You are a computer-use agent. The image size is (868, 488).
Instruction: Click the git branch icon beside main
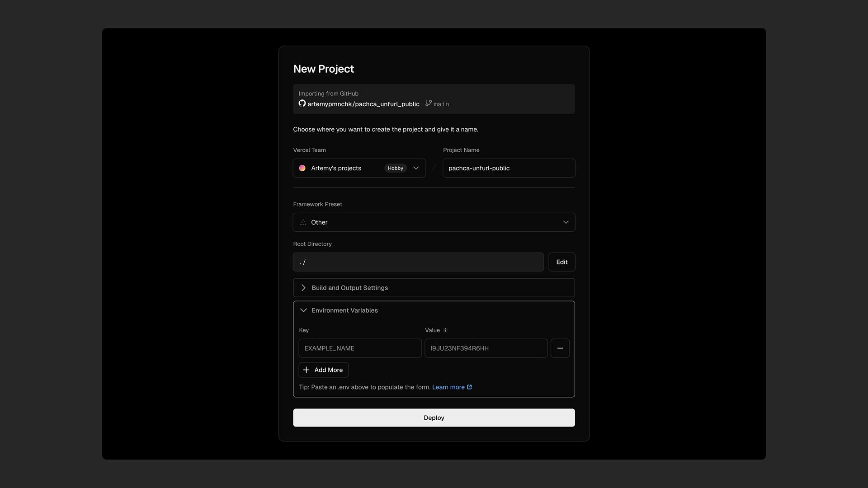coord(429,103)
